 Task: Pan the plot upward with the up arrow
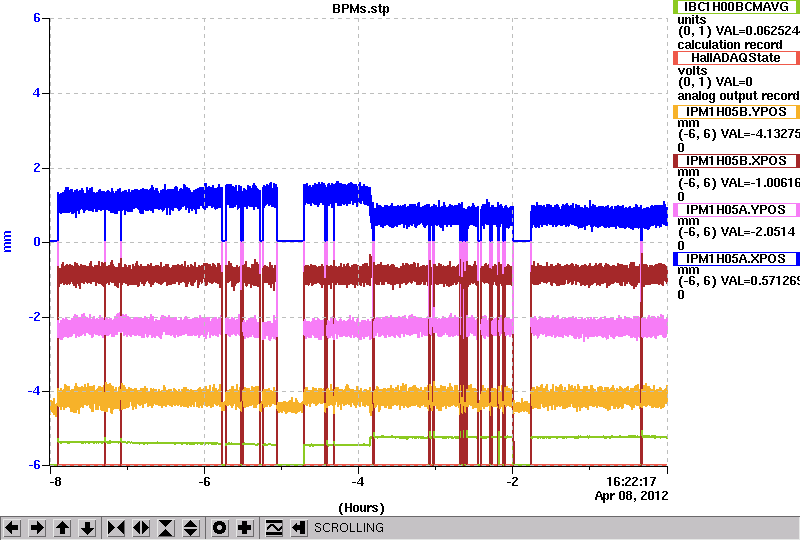click(x=62, y=528)
